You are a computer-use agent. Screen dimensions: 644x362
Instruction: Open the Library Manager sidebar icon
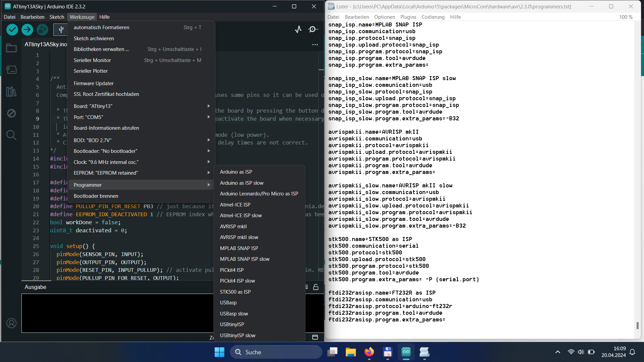coord(11,92)
